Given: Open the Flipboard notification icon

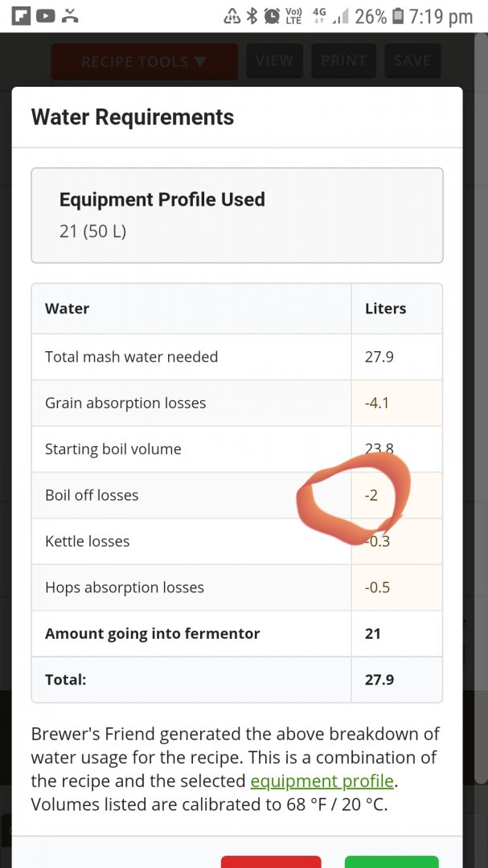Looking at the screenshot, I should pyautogui.click(x=21, y=16).
